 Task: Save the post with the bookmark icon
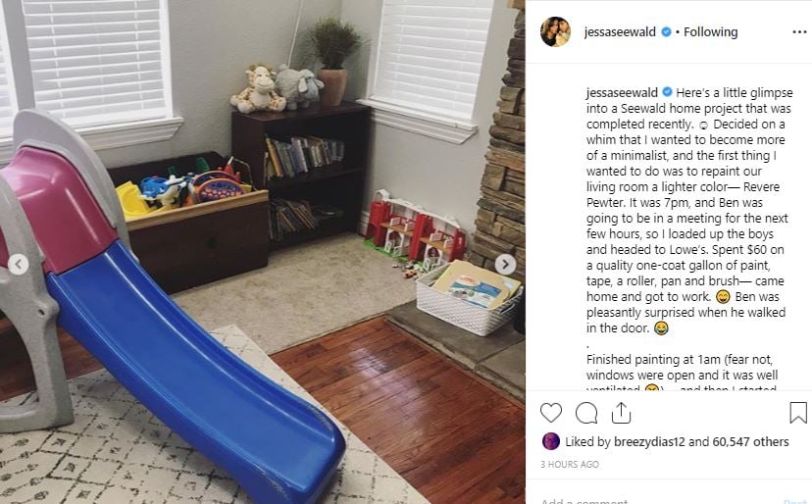click(x=798, y=413)
